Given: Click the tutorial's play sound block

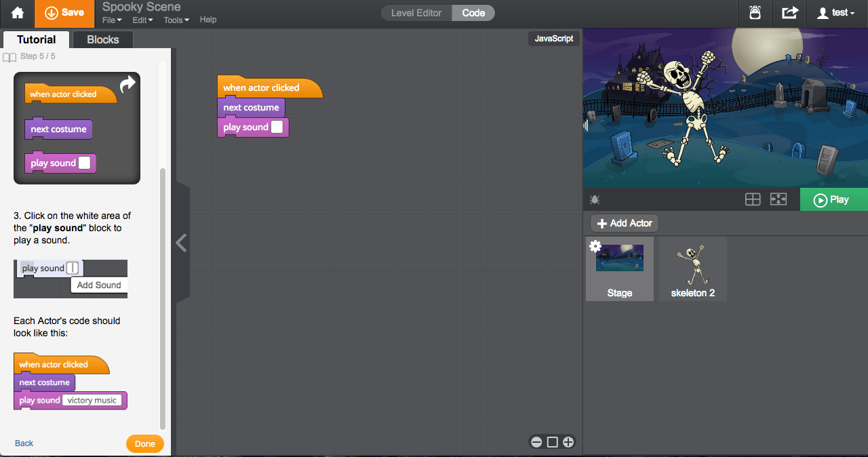Looking at the screenshot, I should [x=60, y=163].
